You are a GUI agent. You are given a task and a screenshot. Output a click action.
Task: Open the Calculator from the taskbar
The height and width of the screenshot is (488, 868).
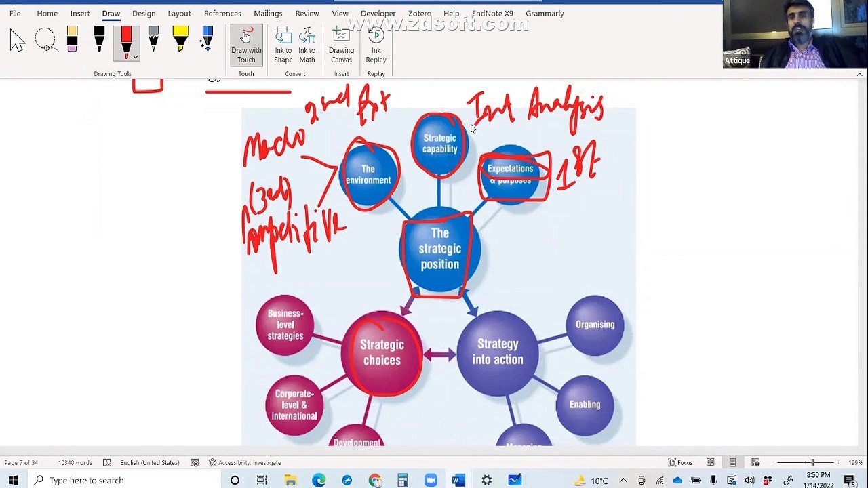pyautogui.click(x=402, y=480)
